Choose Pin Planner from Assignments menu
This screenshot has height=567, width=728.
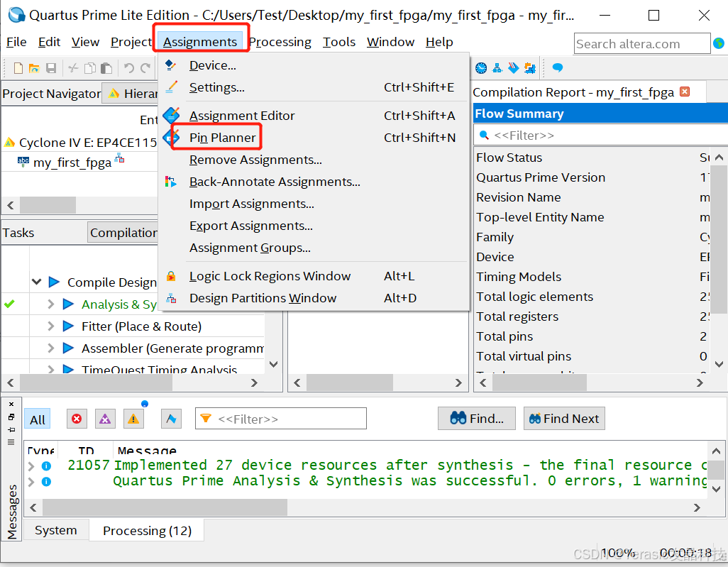click(312, 138)
